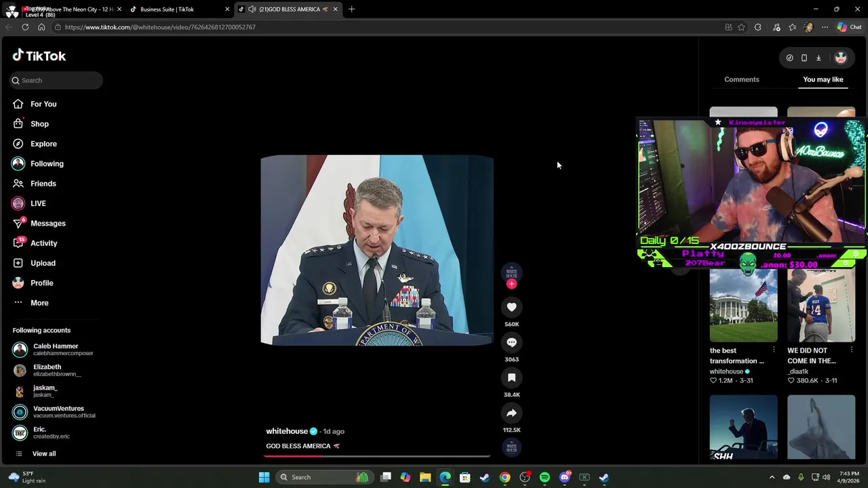
Task: Open the Favorites list icon
Action: click(x=792, y=27)
